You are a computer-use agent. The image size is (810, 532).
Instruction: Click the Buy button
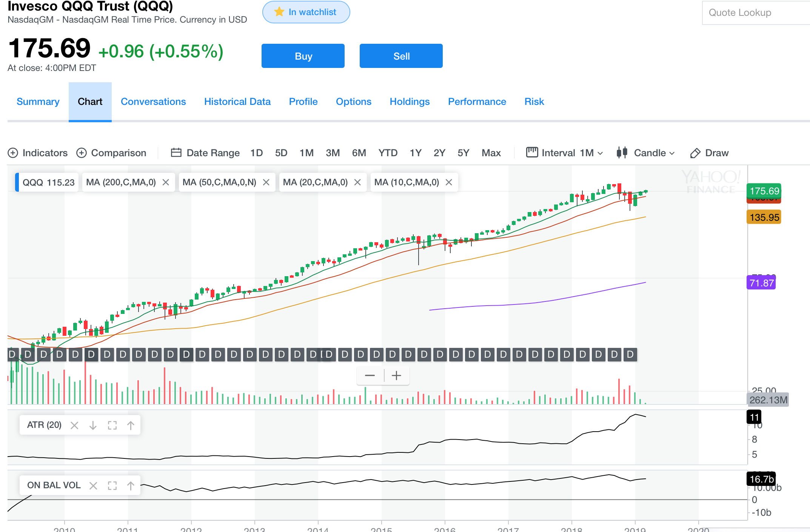click(303, 56)
